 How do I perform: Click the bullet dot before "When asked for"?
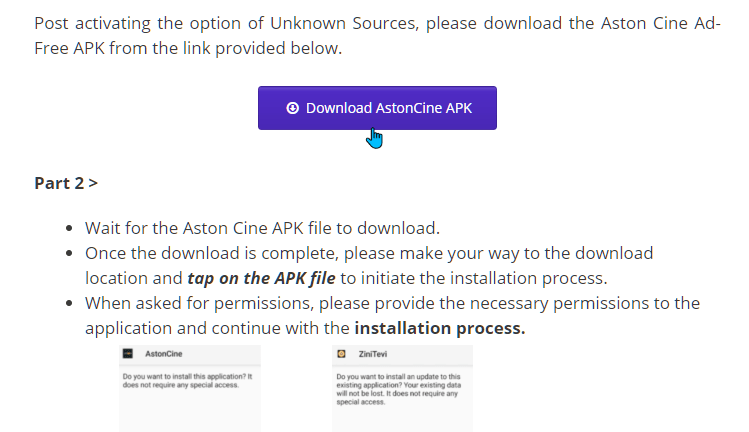[69, 303]
